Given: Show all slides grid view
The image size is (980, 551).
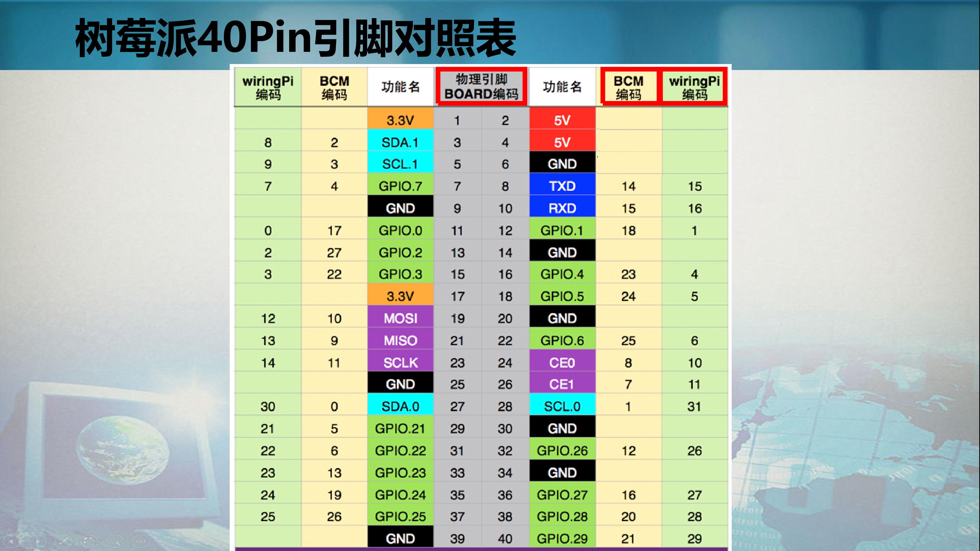Looking at the screenshot, I should pyautogui.click(x=89, y=541).
